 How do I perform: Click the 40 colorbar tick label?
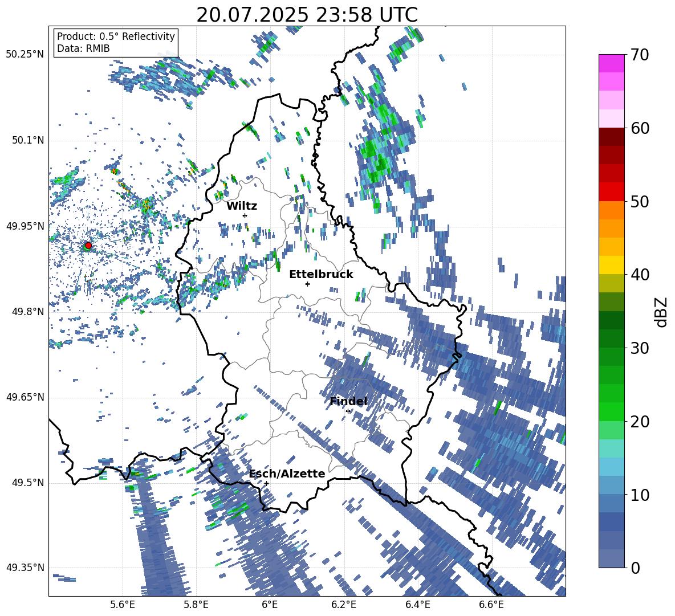tap(640, 275)
